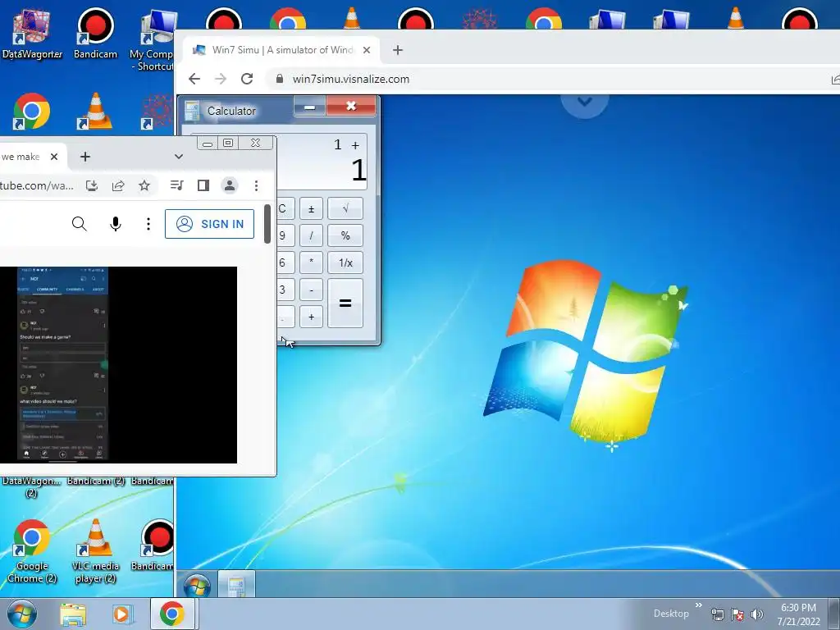Click the YouTube page vertical scrollbar
Image resolution: width=840 pixels, height=630 pixels.
[x=267, y=223]
